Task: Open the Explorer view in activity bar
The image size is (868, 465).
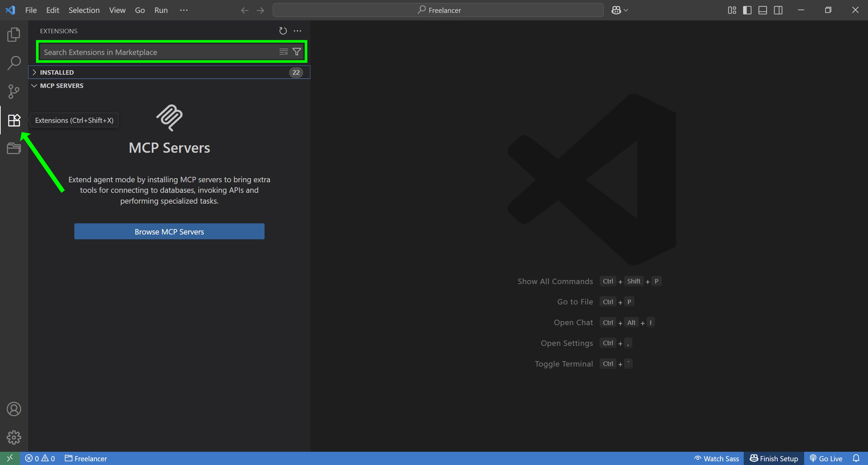Action: point(14,35)
